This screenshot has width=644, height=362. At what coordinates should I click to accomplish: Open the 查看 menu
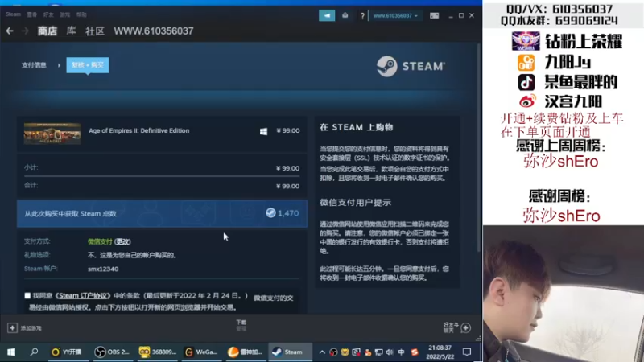tap(32, 14)
